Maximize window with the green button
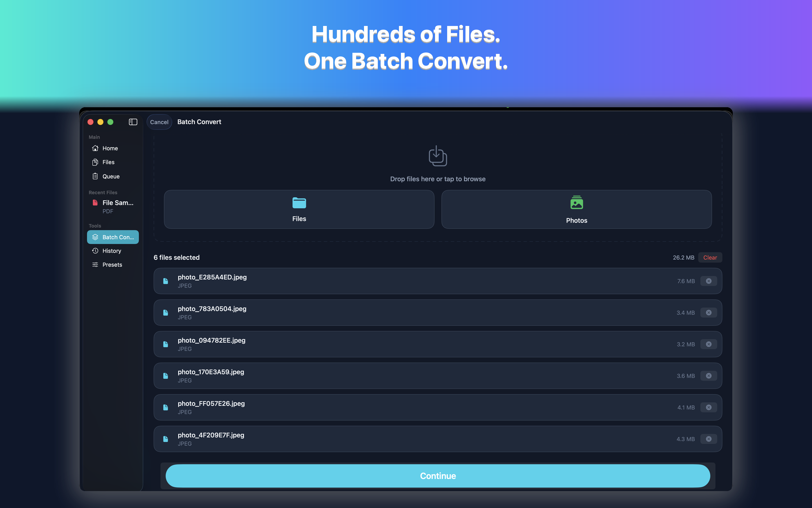 coord(111,122)
